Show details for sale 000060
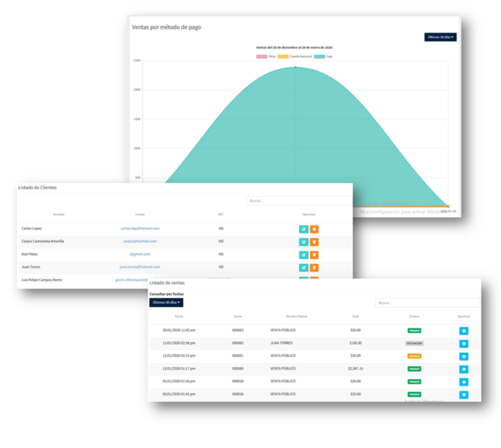 point(463,369)
